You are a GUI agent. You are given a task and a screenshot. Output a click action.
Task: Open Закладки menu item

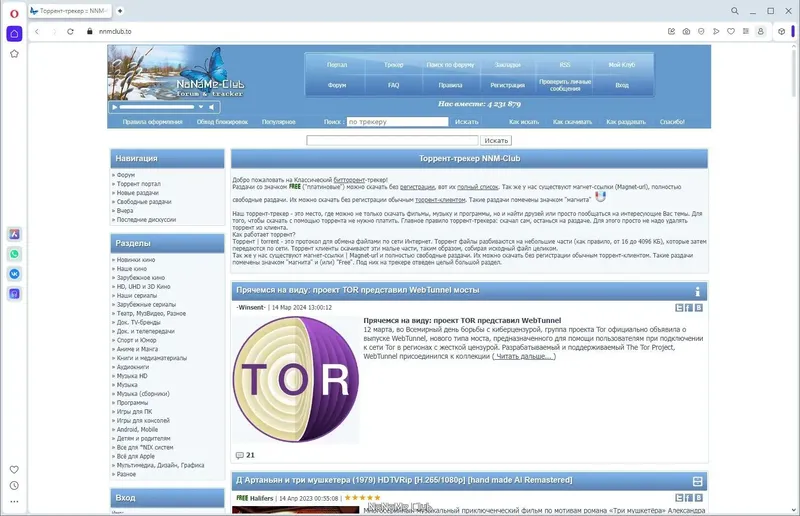click(508, 65)
